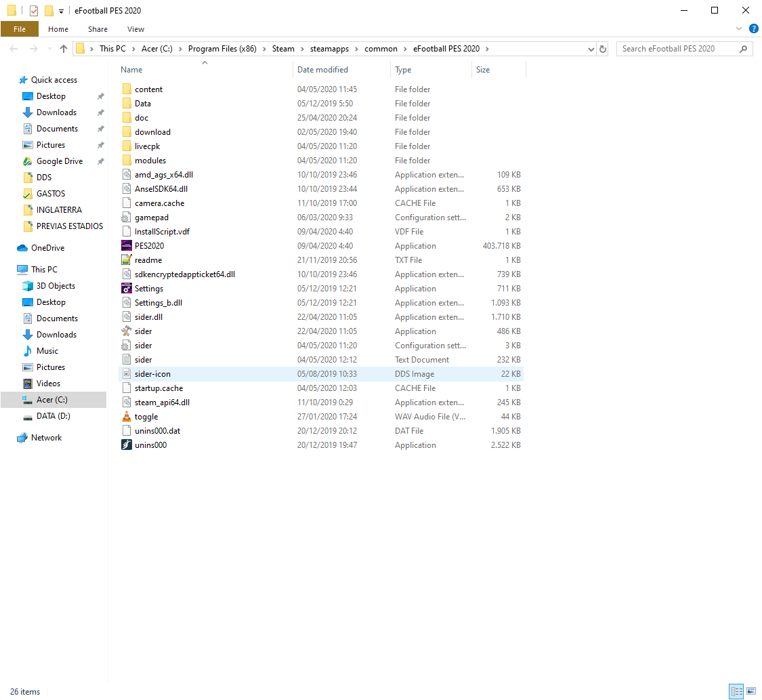Click the Videos filmstrip icon
This screenshot has width=762, height=700.
(x=28, y=384)
